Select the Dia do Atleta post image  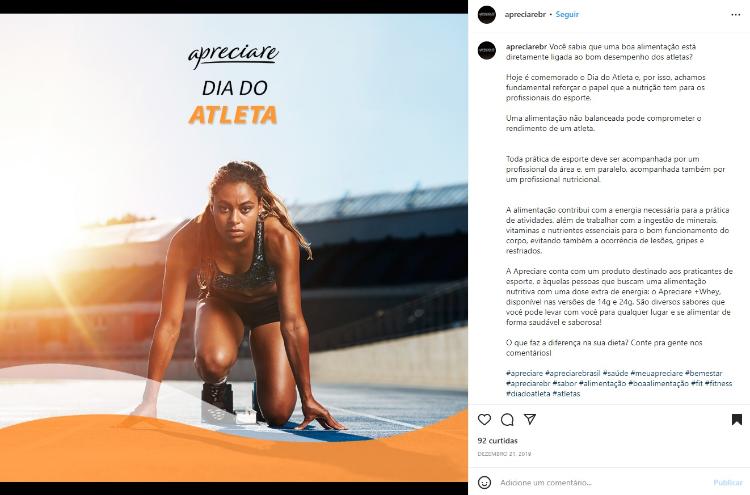tap(234, 247)
